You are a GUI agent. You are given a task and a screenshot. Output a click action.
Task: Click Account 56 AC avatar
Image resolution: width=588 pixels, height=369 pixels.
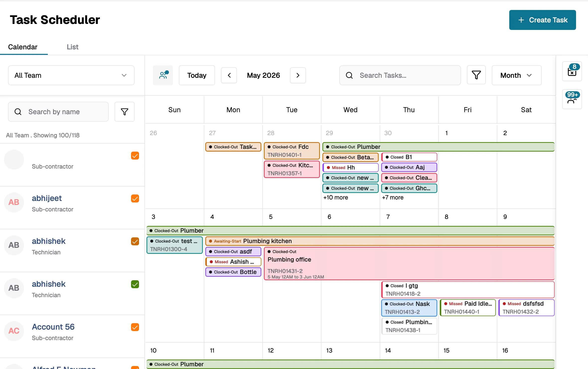pyautogui.click(x=14, y=331)
